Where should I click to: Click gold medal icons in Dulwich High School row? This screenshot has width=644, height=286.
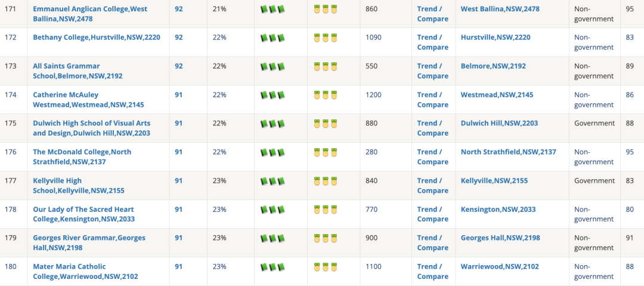[x=326, y=124]
